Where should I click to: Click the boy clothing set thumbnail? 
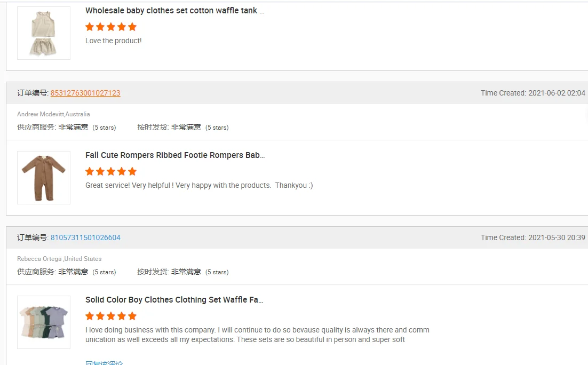click(44, 322)
